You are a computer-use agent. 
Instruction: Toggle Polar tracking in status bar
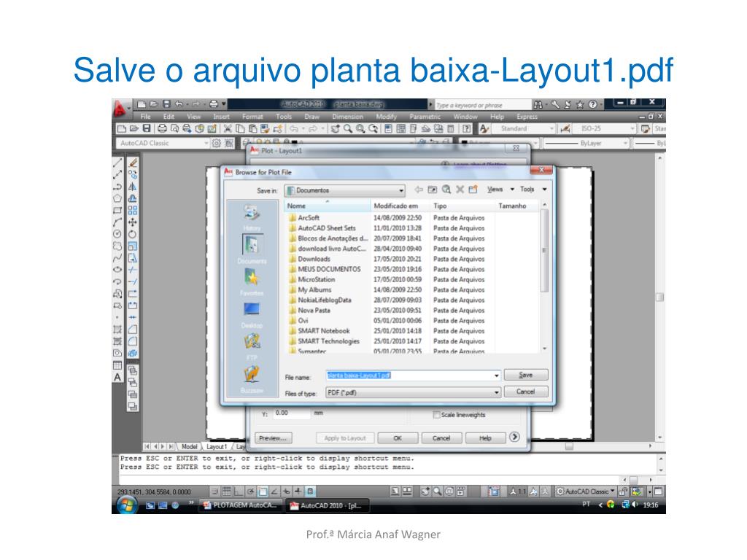coord(251,491)
